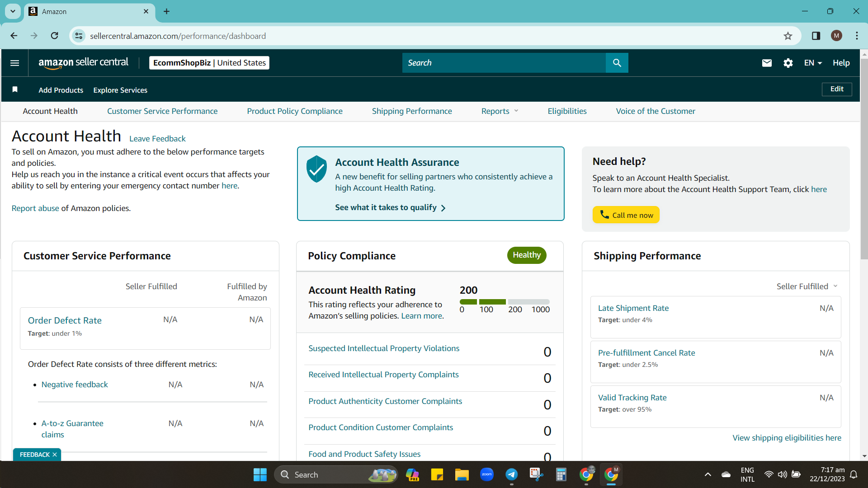This screenshot has width=868, height=488.
Task: Open Zoom from the taskbar
Action: click(x=487, y=474)
